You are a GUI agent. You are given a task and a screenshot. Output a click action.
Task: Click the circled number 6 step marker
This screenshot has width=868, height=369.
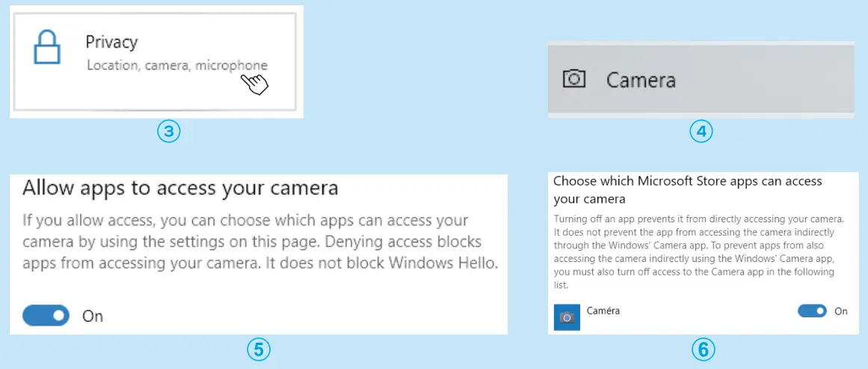click(703, 349)
